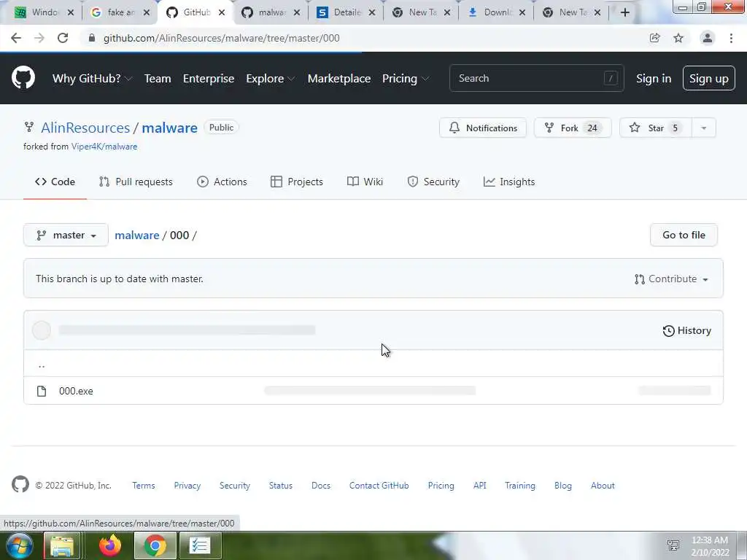Close the Downloads tab
This screenshot has width=747, height=560.
[522, 12]
